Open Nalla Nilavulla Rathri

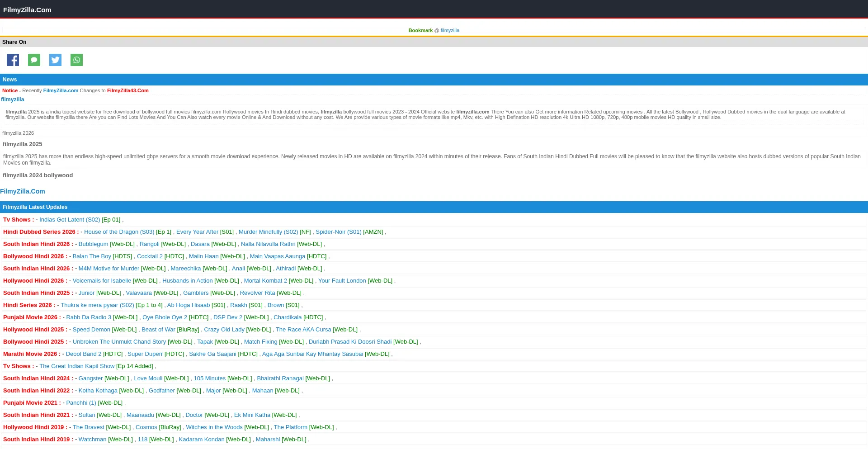click(x=268, y=244)
